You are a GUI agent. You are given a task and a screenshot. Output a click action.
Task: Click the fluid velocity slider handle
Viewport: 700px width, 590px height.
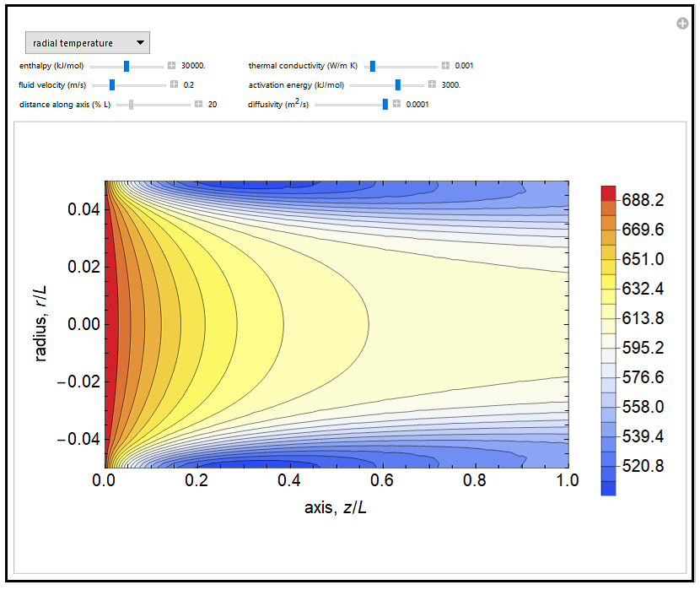(112, 84)
